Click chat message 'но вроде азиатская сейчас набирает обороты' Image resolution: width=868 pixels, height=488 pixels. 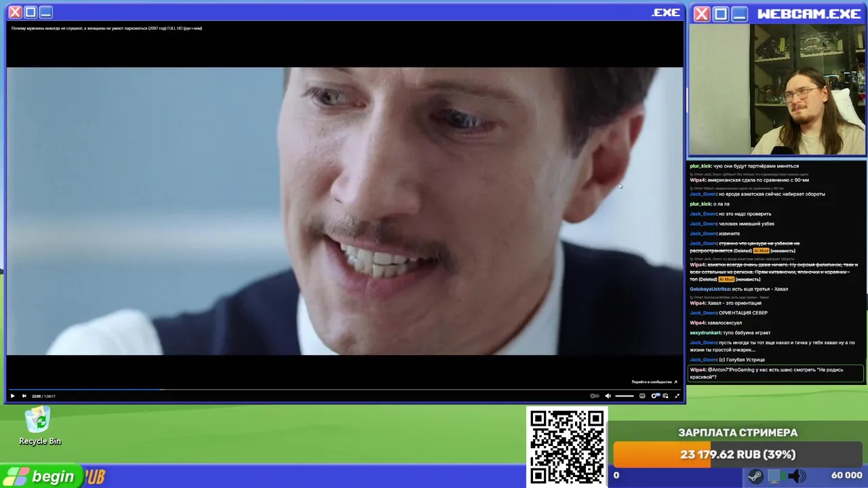coord(772,194)
